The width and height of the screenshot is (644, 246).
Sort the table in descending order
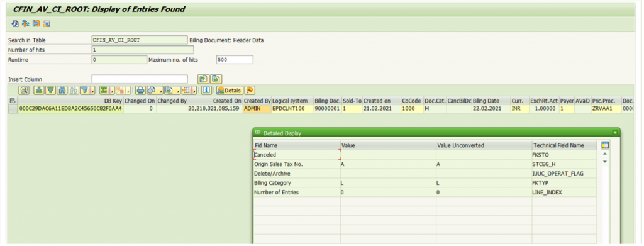pos(50,90)
